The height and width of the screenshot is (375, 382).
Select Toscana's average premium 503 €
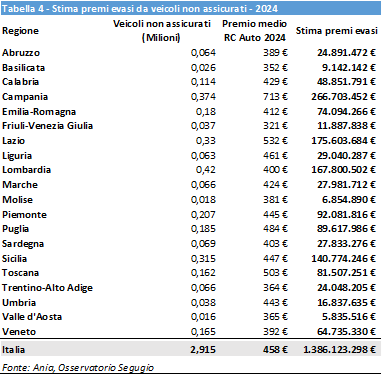coord(275,273)
